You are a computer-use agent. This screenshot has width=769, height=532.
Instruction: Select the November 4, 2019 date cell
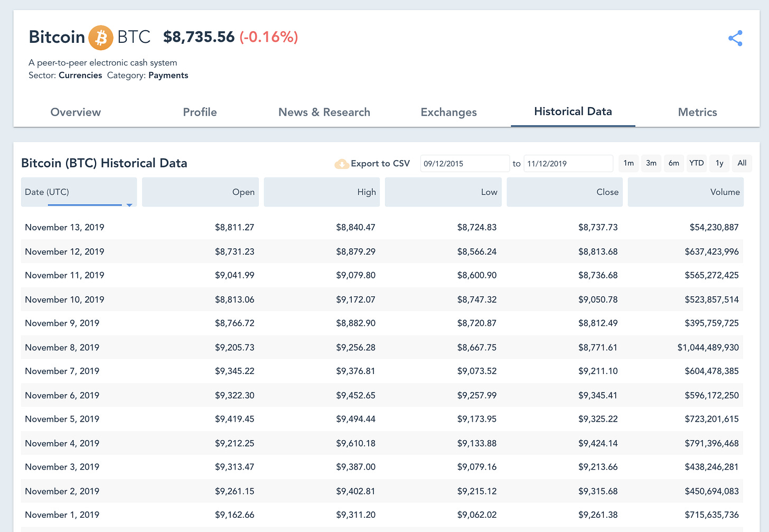pyautogui.click(x=62, y=443)
